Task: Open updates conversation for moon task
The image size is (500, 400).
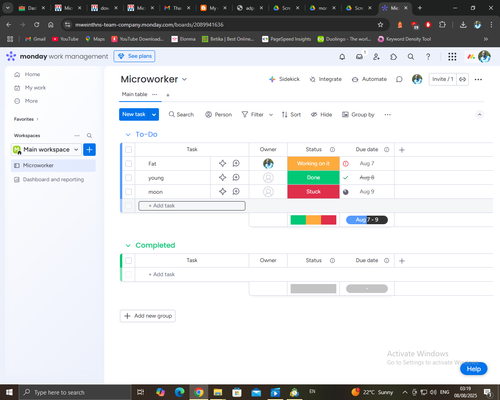Action: click(x=236, y=191)
